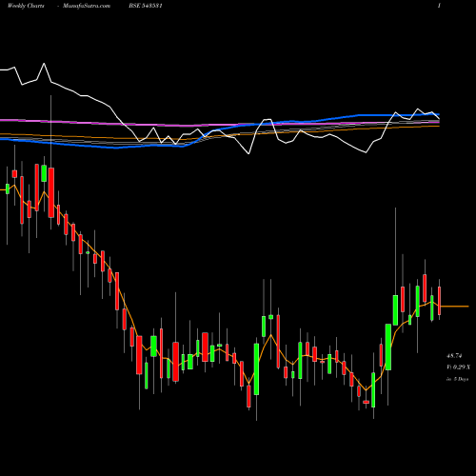
Task: Click the 'in 5 Days' label
Action: 457,379
